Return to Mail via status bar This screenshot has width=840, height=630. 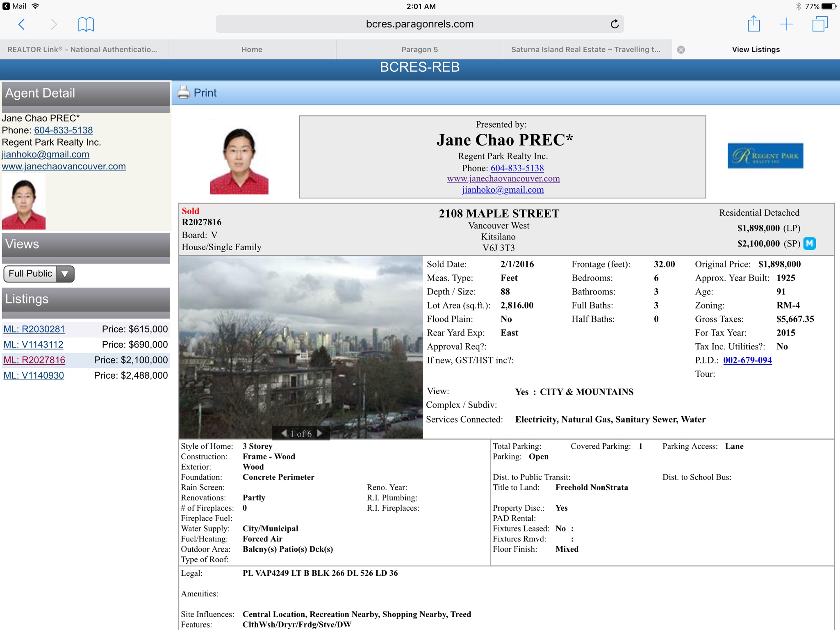15,6
